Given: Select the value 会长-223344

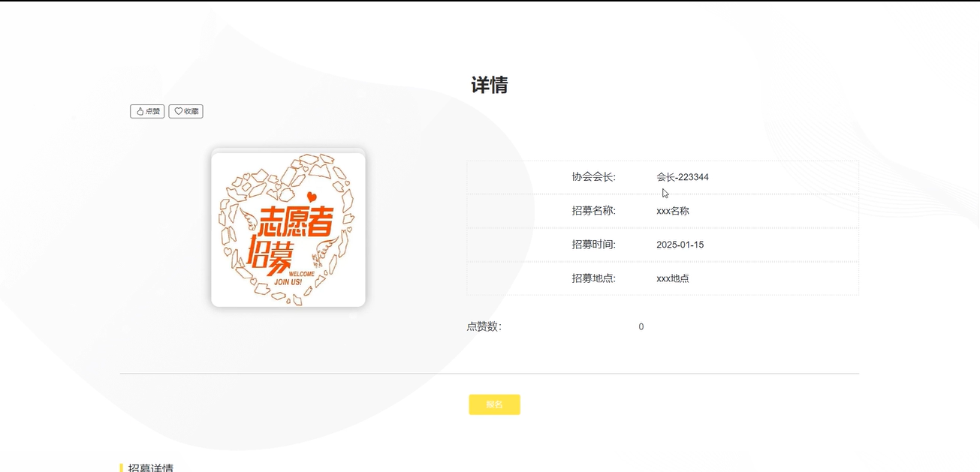Looking at the screenshot, I should point(683,177).
